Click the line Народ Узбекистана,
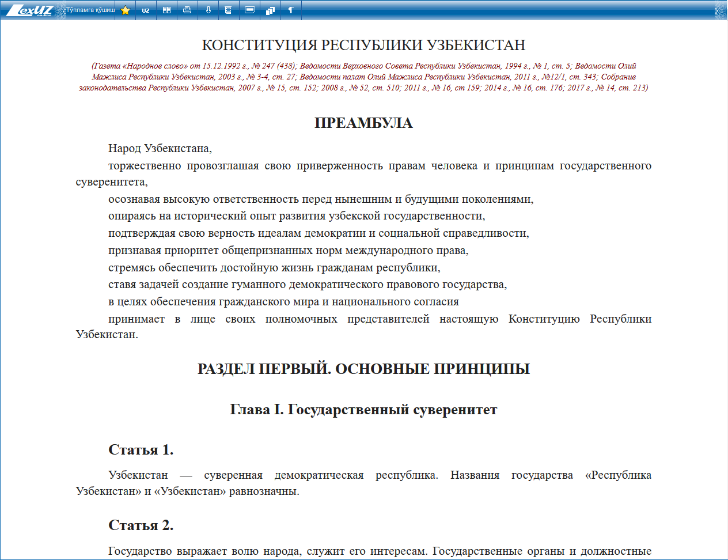 point(160,149)
